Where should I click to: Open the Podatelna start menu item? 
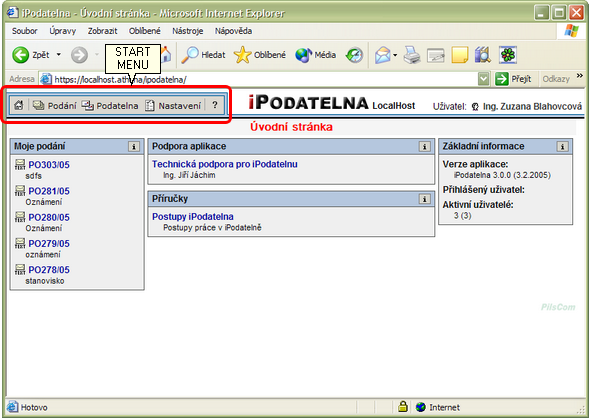pos(110,106)
